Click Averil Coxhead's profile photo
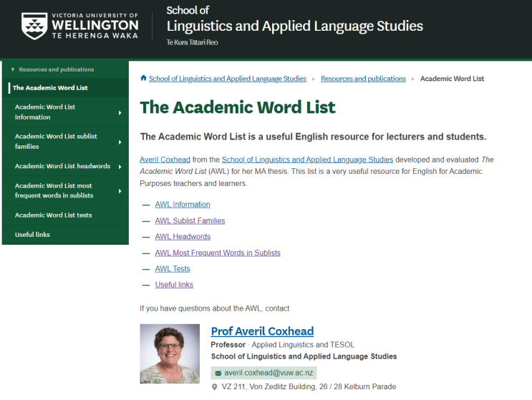 [170, 354]
